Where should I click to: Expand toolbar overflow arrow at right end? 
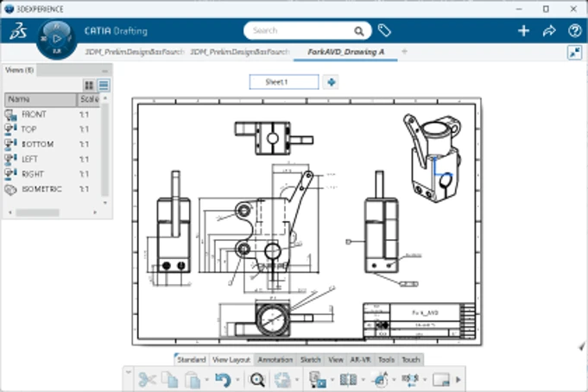458,380
